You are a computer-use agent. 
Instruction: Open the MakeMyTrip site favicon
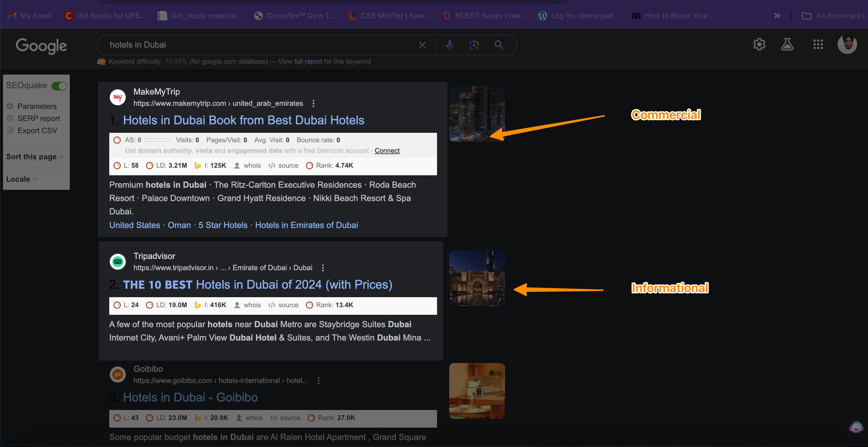117,98
